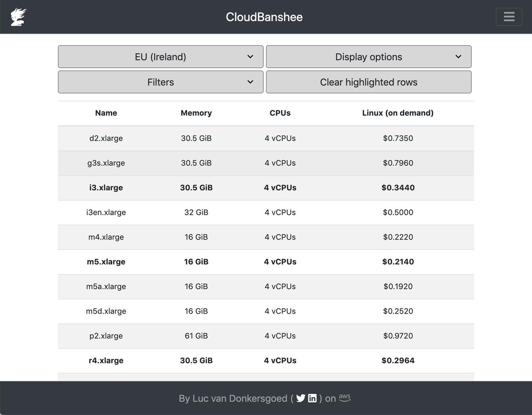The image size is (532, 415).
Task: Select the m5a.xlarge row name
Action: click(x=106, y=287)
